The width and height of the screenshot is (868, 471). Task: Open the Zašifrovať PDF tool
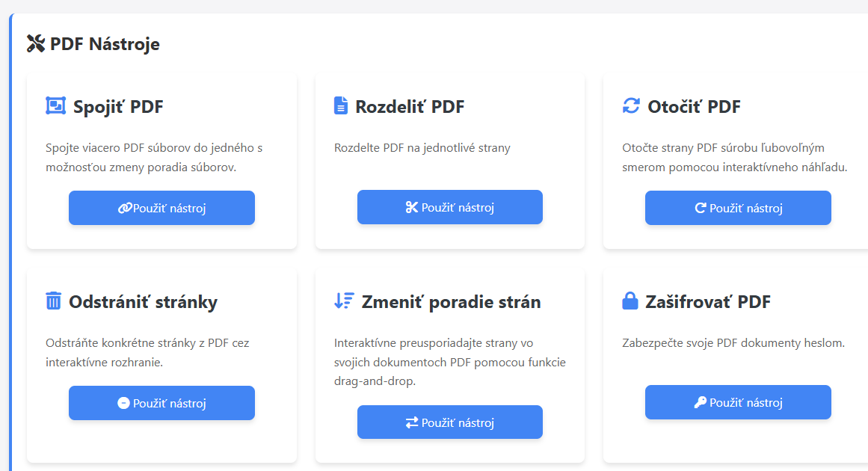[x=737, y=401]
